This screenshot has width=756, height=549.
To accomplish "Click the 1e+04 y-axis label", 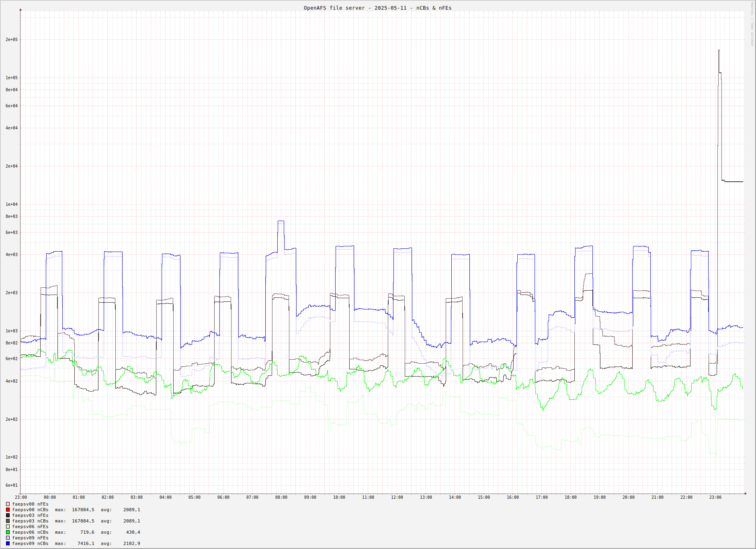I will tap(12, 205).
